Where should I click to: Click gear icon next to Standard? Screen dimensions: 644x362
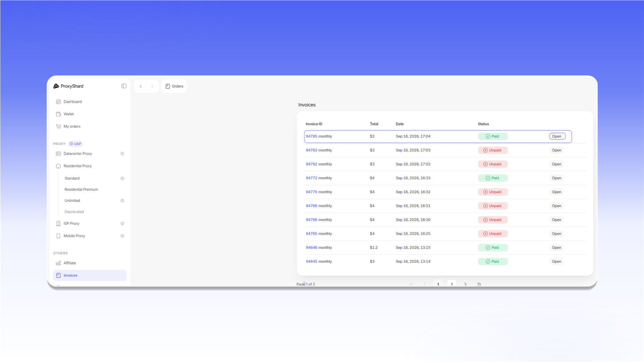(x=122, y=178)
